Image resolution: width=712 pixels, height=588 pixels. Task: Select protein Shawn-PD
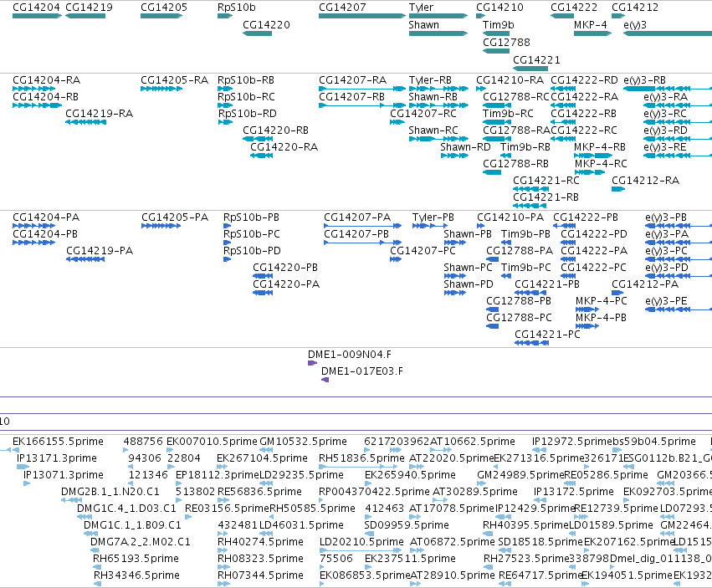click(x=469, y=284)
